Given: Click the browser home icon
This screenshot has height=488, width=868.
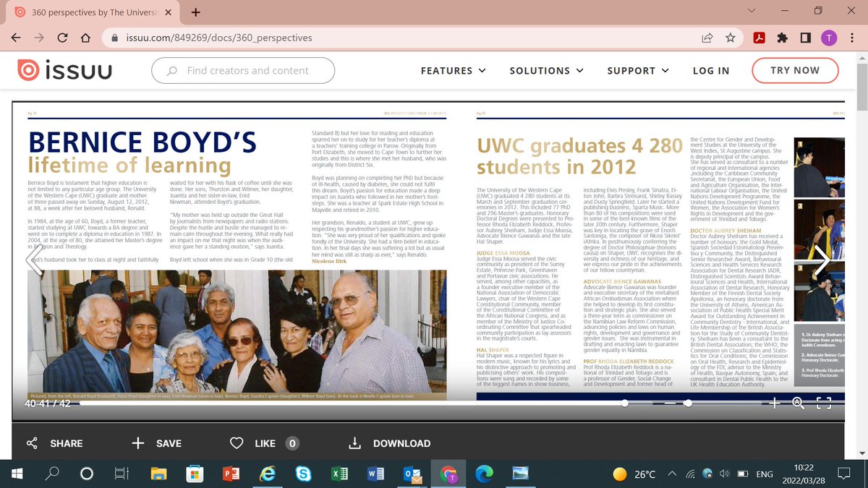Looking at the screenshot, I should 85,38.
